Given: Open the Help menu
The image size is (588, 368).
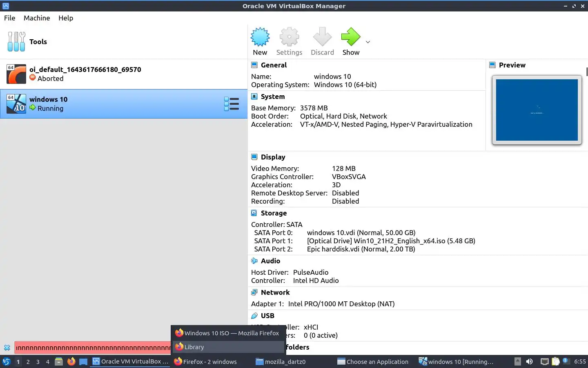Looking at the screenshot, I should point(66,18).
